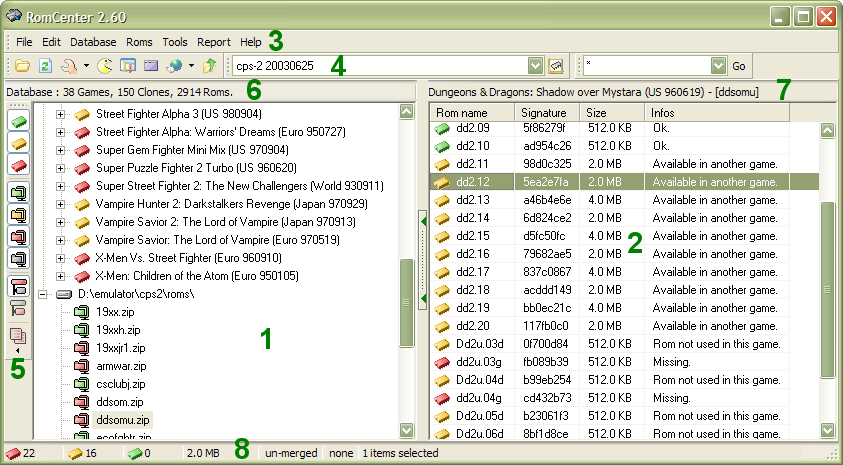Toggle the red monitors file filter
Viewport: 843px width, 465px height.
click(x=19, y=237)
